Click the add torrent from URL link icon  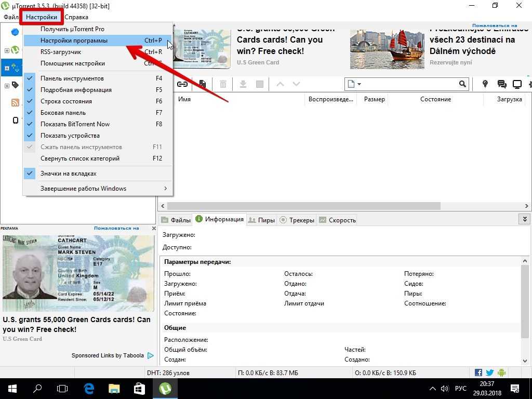click(182, 84)
